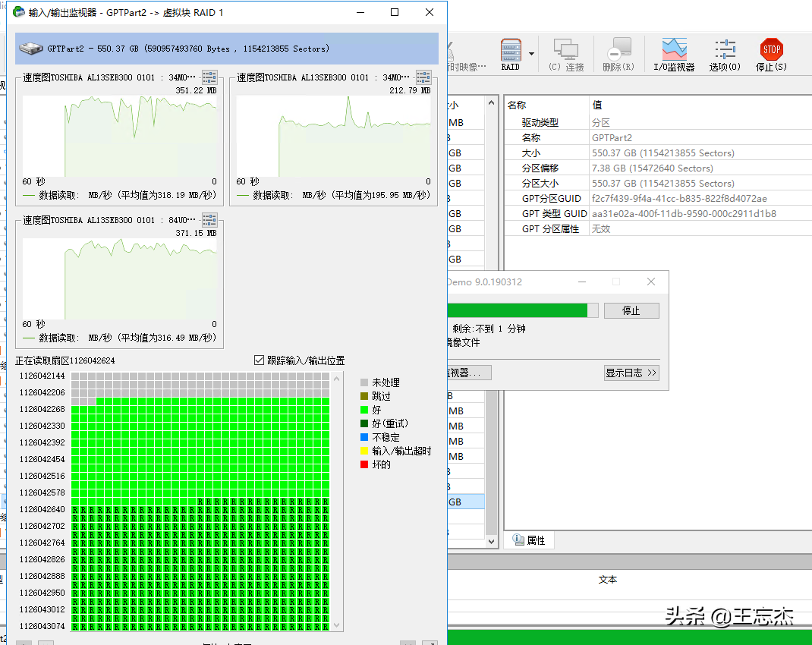Expand options on second speed graph panel

(x=423, y=75)
